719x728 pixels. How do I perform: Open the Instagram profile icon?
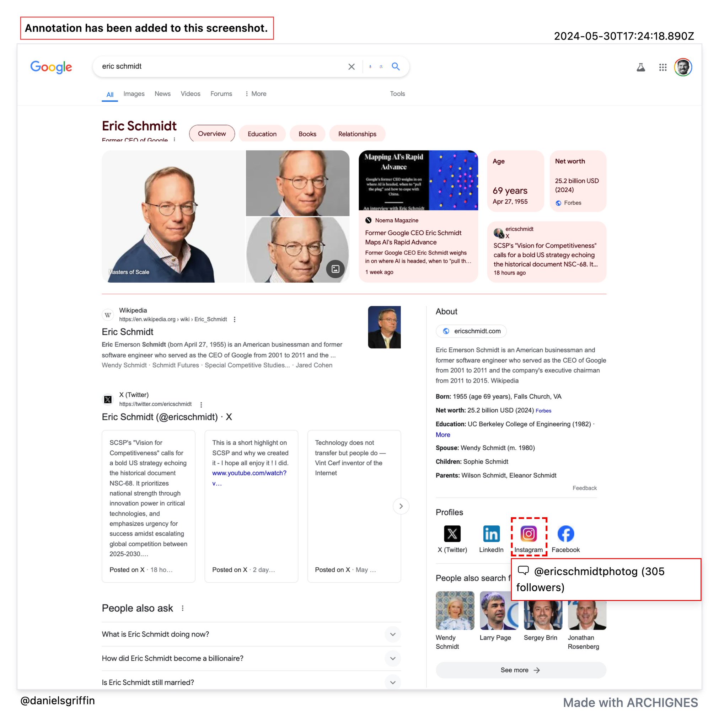coord(528,534)
